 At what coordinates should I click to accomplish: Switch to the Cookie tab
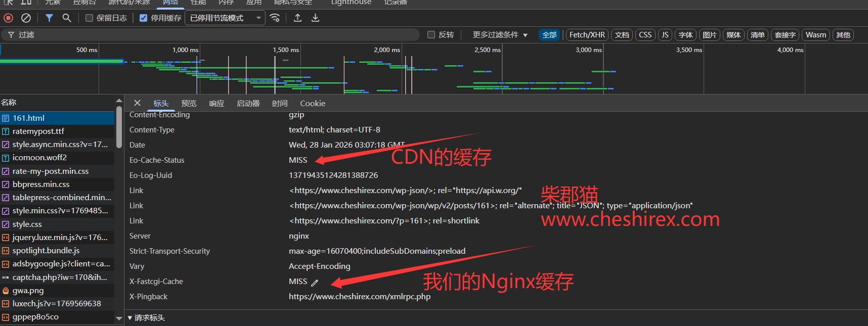point(313,103)
